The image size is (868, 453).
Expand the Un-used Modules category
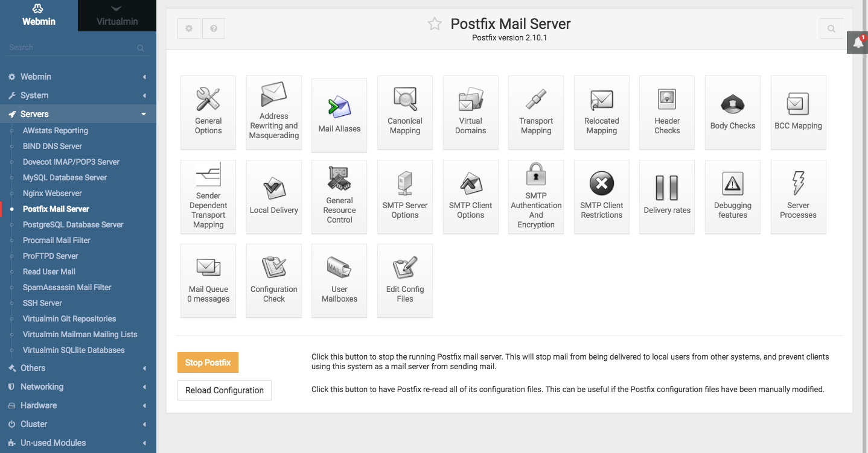[x=78, y=443]
